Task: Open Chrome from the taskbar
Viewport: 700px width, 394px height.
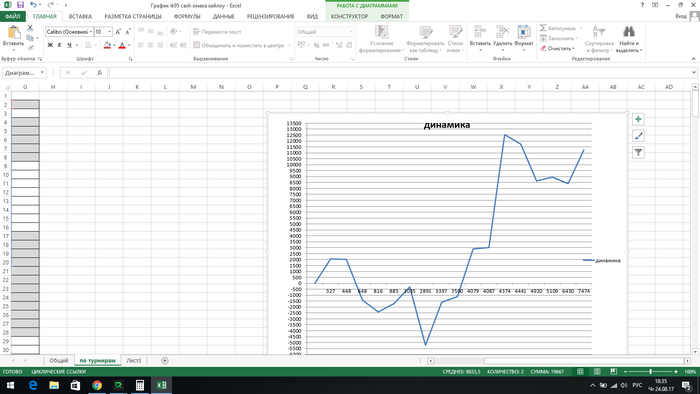Action: [97, 385]
